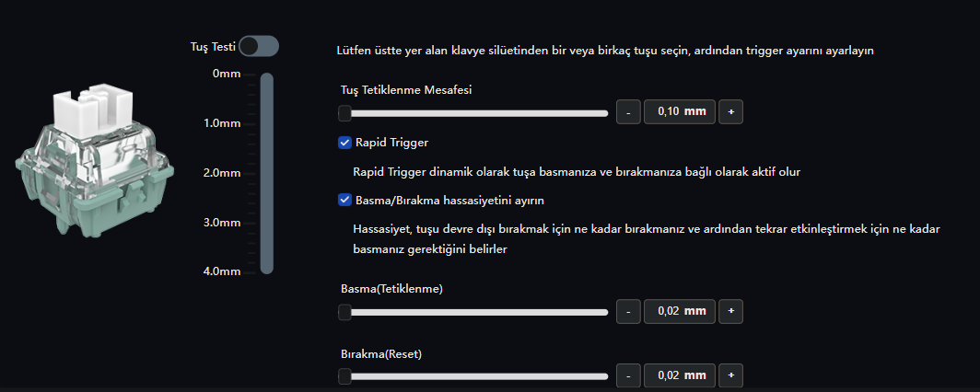Viewport: 980px width, 392px height.
Task: Uncheck the Rapid Trigger checkbox
Action: pos(345,143)
